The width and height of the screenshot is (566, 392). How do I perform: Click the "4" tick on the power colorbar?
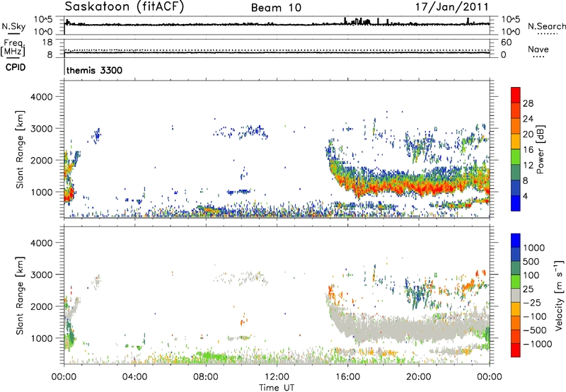pos(526,196)
